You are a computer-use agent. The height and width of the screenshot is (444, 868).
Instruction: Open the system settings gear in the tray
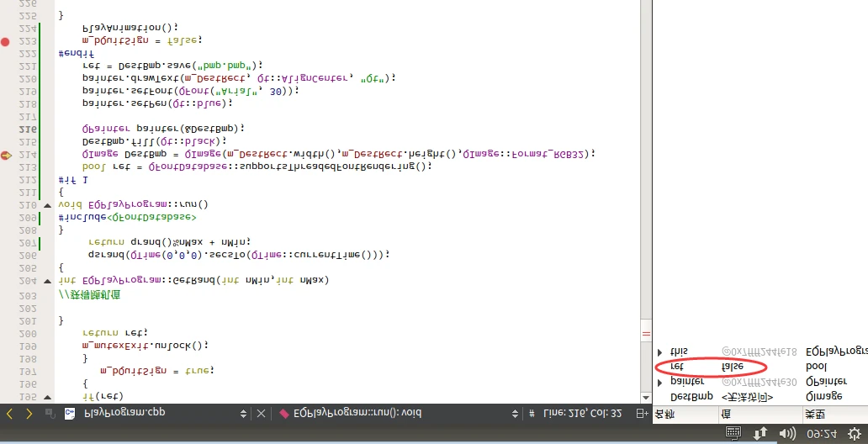(854, 433)
